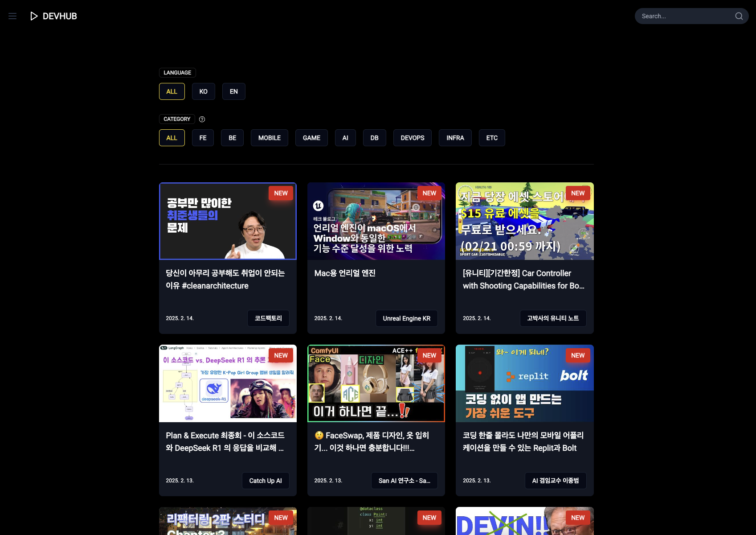This screenshot has width=756, height=535.
Task: Filter by MOBILE category
Action: 270,138
